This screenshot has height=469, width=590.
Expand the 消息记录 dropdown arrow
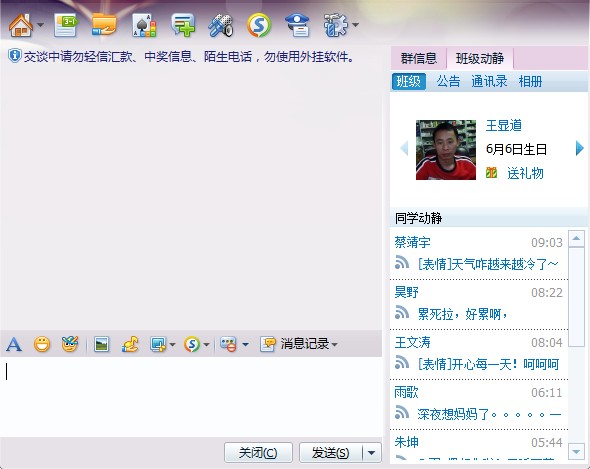tap(335, 344)
